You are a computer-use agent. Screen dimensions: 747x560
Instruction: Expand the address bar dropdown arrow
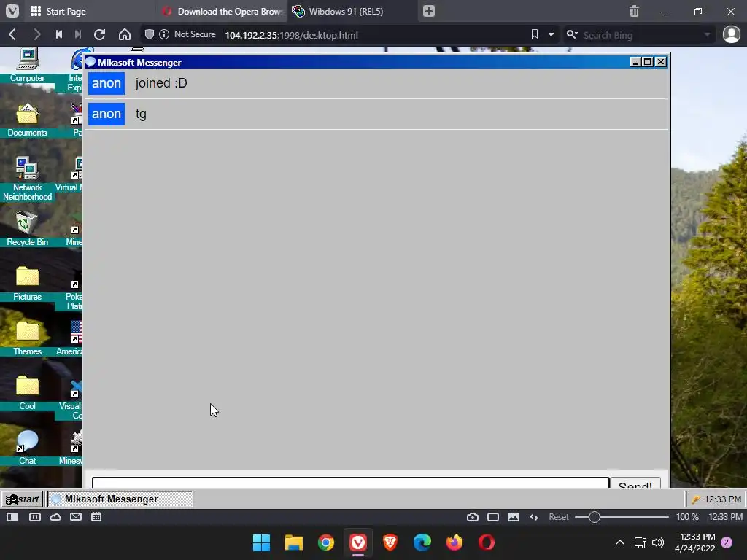pyautogui.click(x=551, y=35)
